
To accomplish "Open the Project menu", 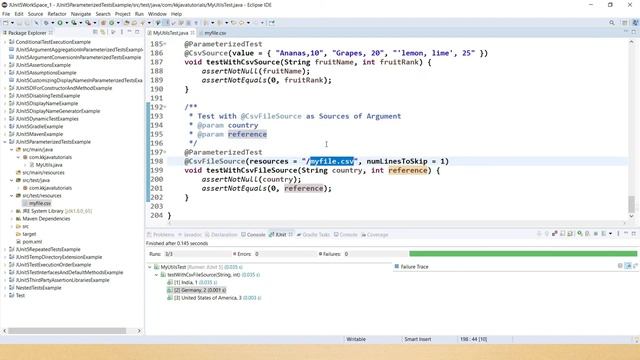I will (x=122, y=14).
